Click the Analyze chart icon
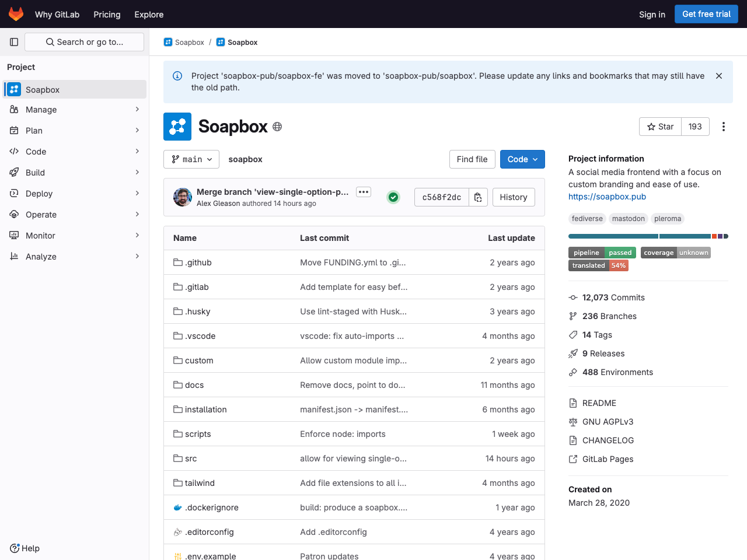 (x=14, y=257)
